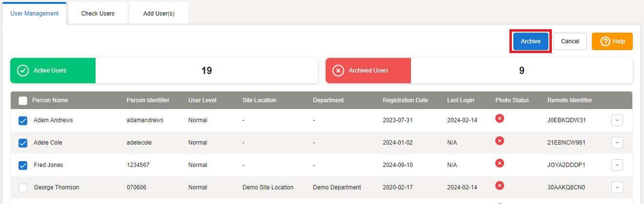Open the row actions dropdown for Adam Andrews
This screenshot has height=204, width=644.
(x=617, y=121)
